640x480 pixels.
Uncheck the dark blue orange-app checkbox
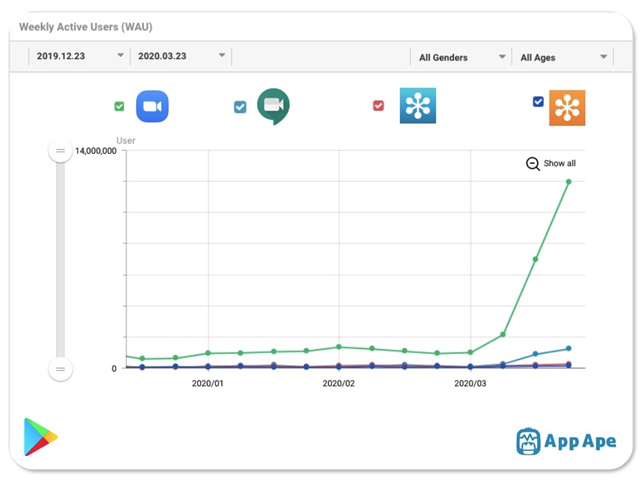pyautogui.click(x=539, y=102)
